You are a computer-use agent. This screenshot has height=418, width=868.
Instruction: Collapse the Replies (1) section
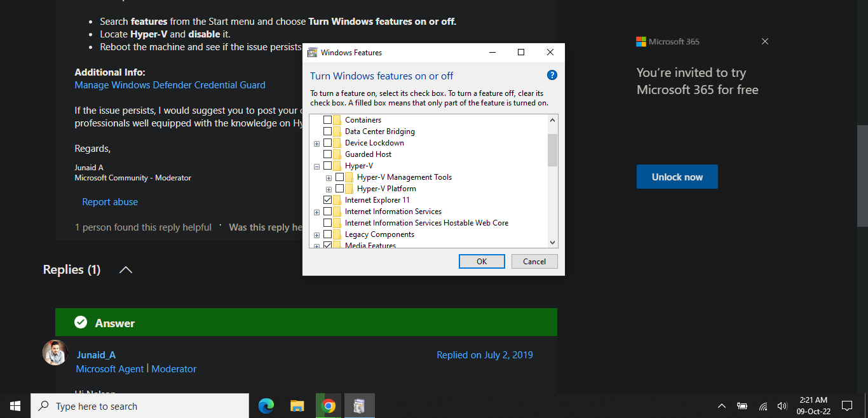[x=126, y=270]
